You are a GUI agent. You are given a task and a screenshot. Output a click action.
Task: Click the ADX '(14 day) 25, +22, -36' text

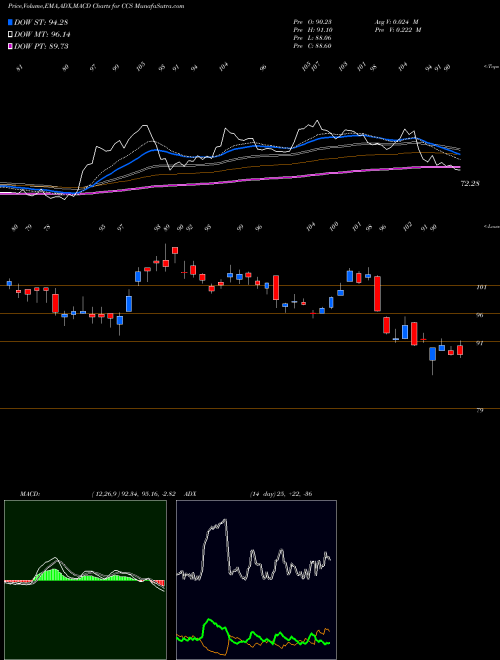pos(281,494)
